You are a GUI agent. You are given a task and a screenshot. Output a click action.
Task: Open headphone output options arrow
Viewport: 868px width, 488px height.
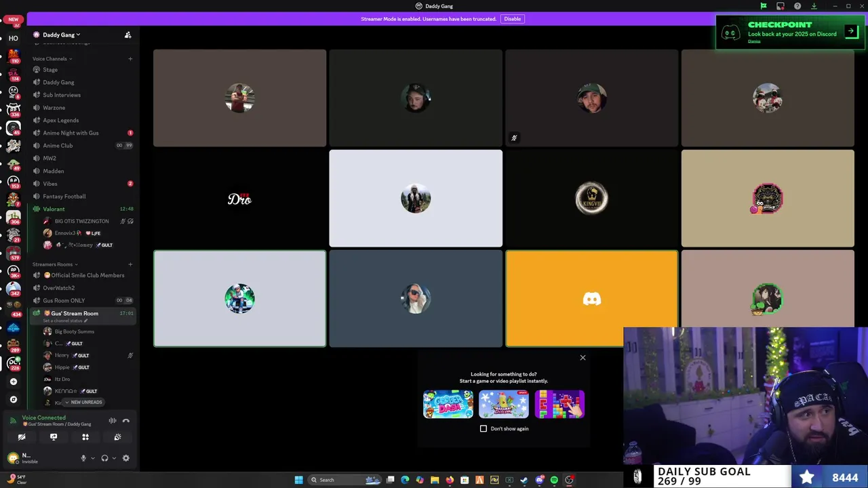113,458
